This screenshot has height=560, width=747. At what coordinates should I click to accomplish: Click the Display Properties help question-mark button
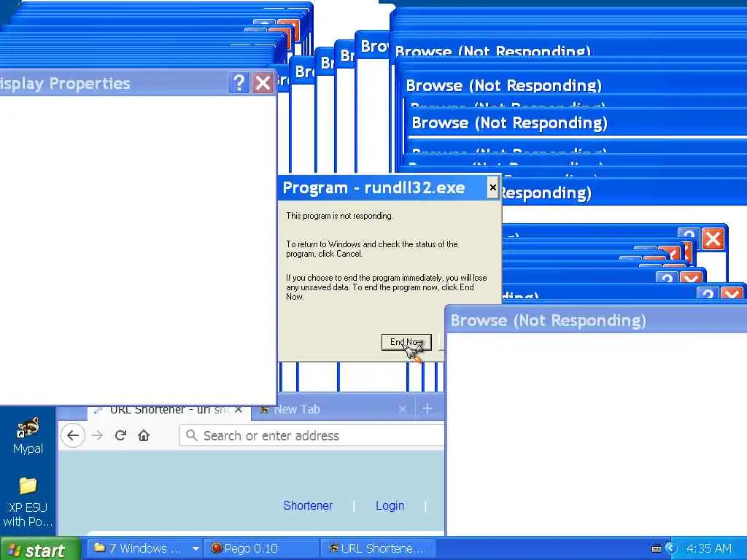[x=239, y=83]
